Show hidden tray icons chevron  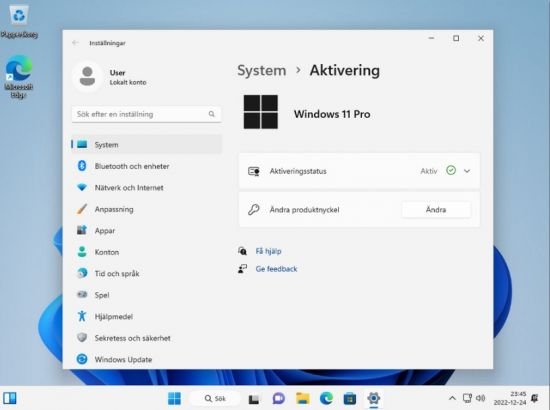pos(452,398)
